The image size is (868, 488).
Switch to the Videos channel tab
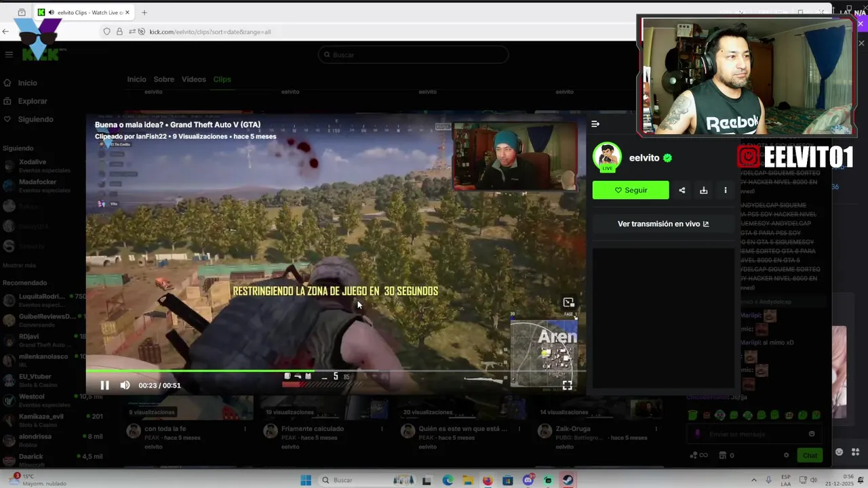193,79
